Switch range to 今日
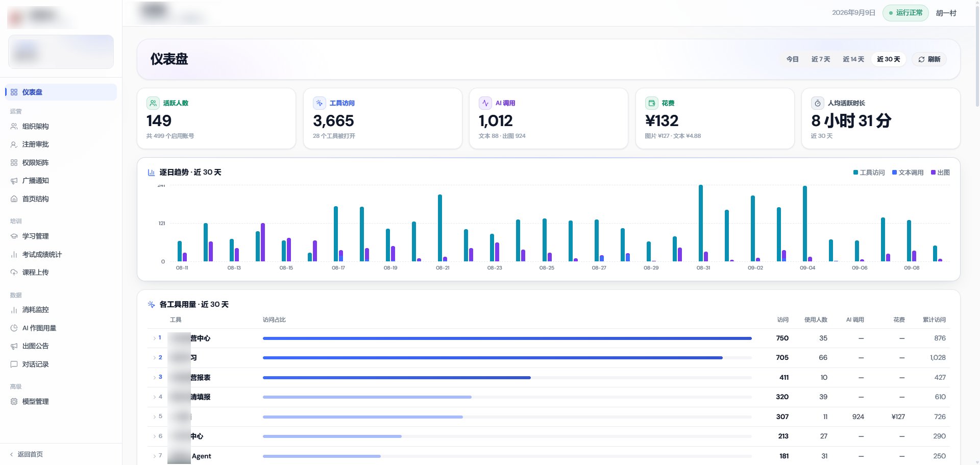Image resolution: width=980 pixels, height=465 pixels. [792, 59]
